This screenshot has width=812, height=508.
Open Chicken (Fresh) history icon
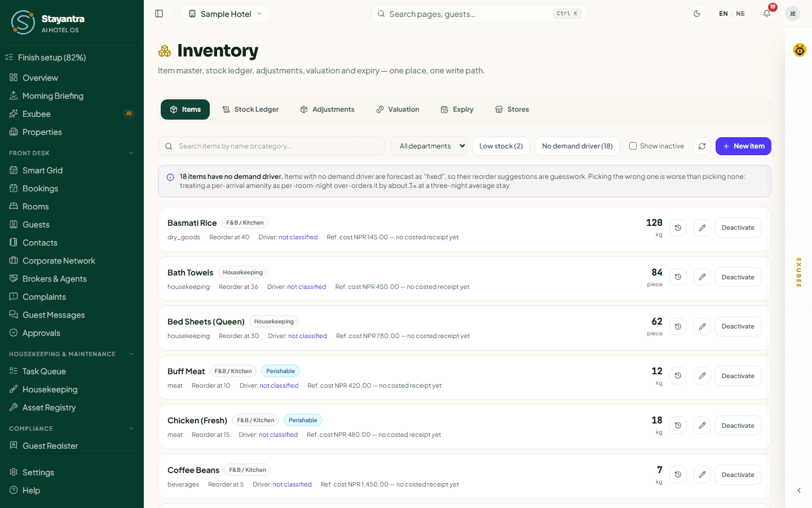[678, 426]
